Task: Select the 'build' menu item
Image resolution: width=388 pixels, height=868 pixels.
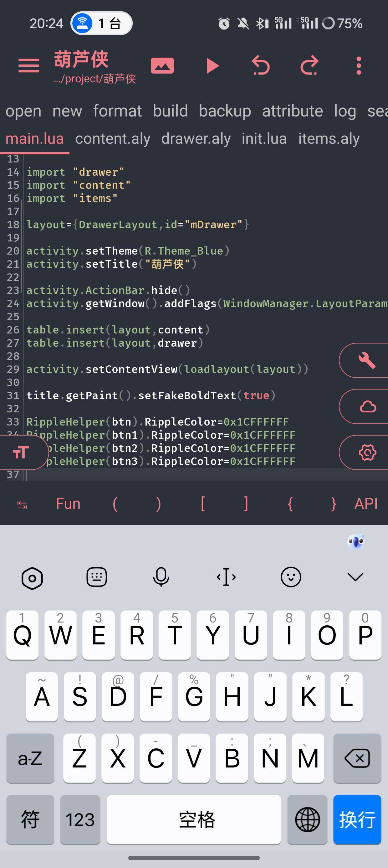Action: point(170,111)
